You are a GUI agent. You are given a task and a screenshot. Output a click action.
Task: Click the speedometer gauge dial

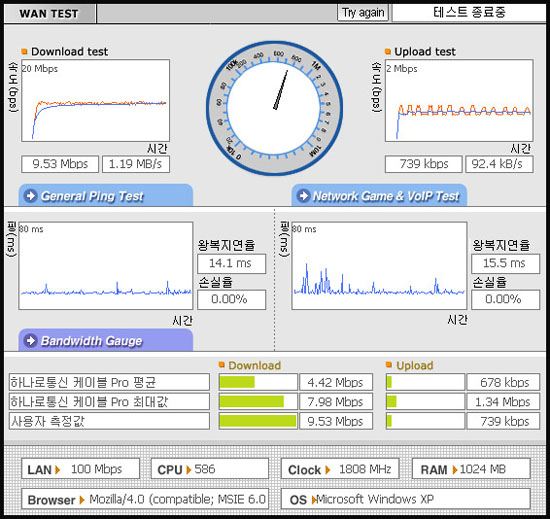(274, 108)
